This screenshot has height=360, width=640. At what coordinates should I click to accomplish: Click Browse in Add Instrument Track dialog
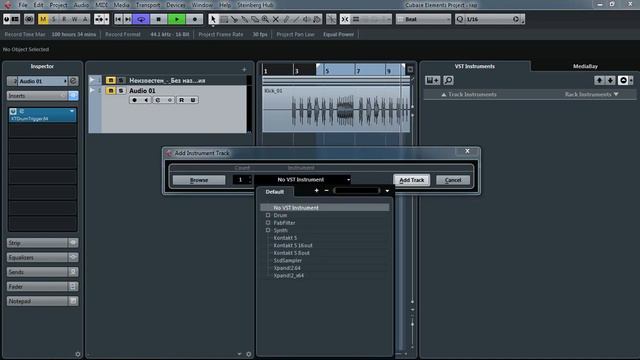coord(199,180)
